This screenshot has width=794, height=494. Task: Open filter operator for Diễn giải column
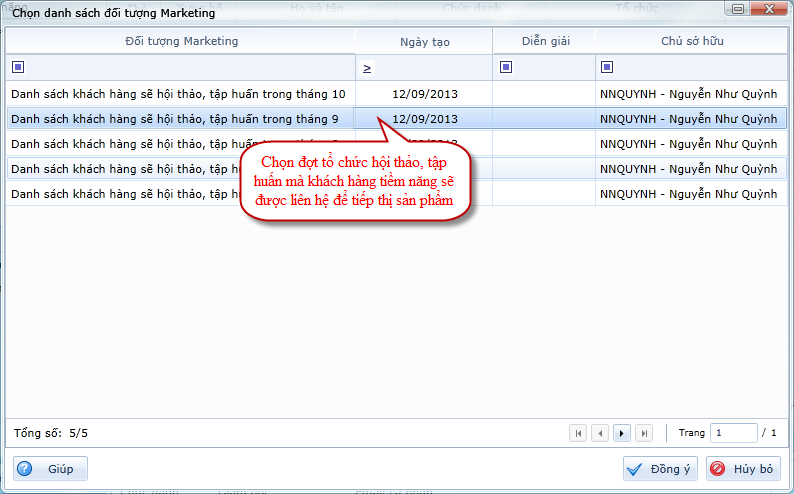506,67
